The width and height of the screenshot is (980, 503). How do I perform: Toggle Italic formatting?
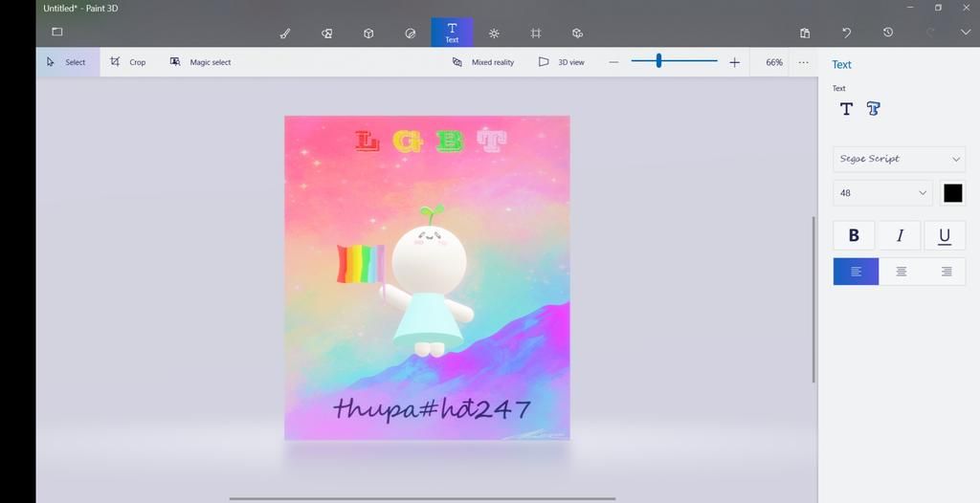point(900,235)
